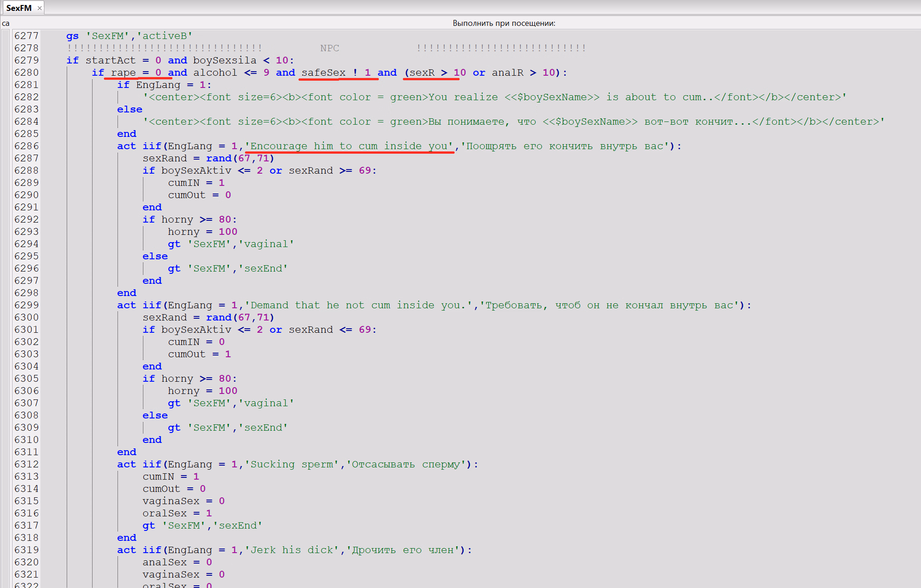This screenshot has height=588, width=921.
Task: Click the 'end' keyword on line 6318
Action: pyautogui.click(x=126, y=538)
